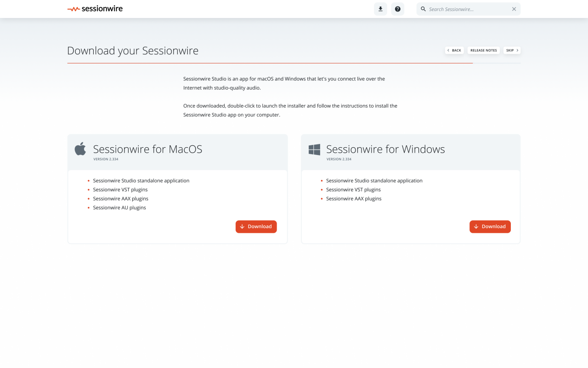Click the Windows logo icon
Viewport: 588px width, 368px height.
[314, 149]
